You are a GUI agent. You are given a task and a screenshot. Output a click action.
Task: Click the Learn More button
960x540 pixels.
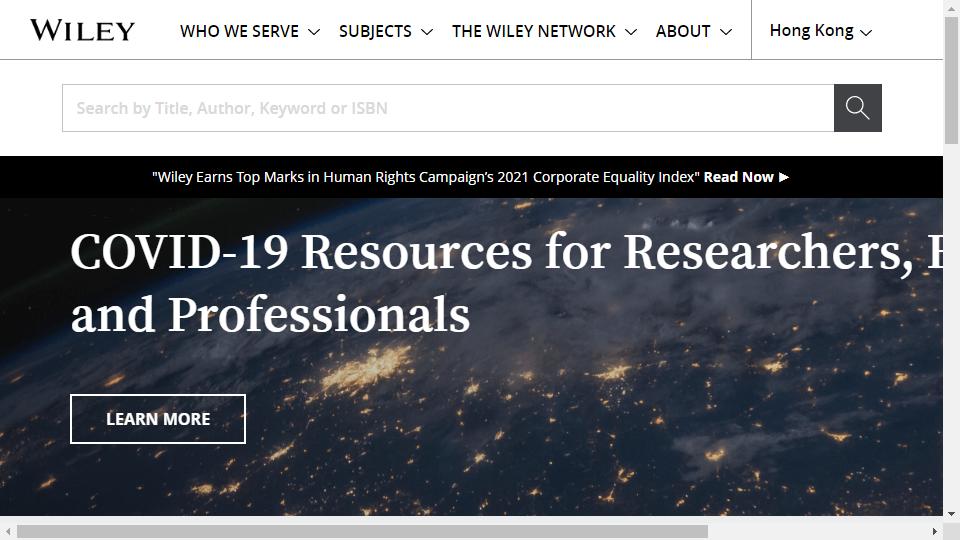[x=158, y=419]
